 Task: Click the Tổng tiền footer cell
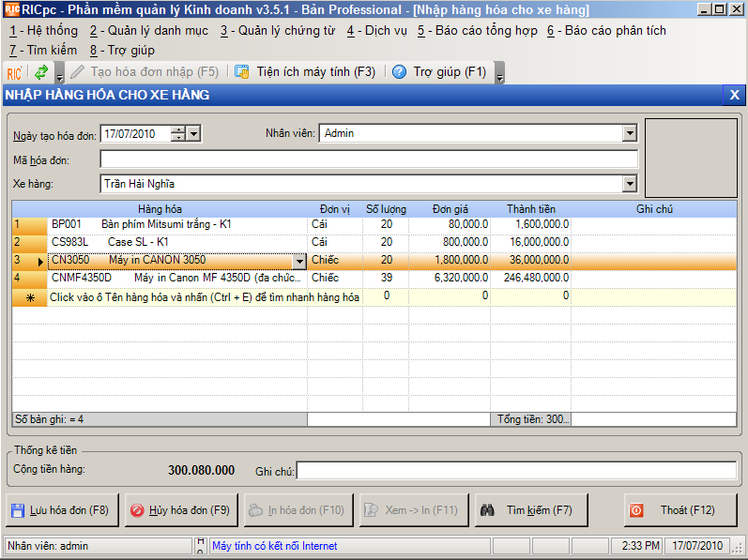[531, 419]
